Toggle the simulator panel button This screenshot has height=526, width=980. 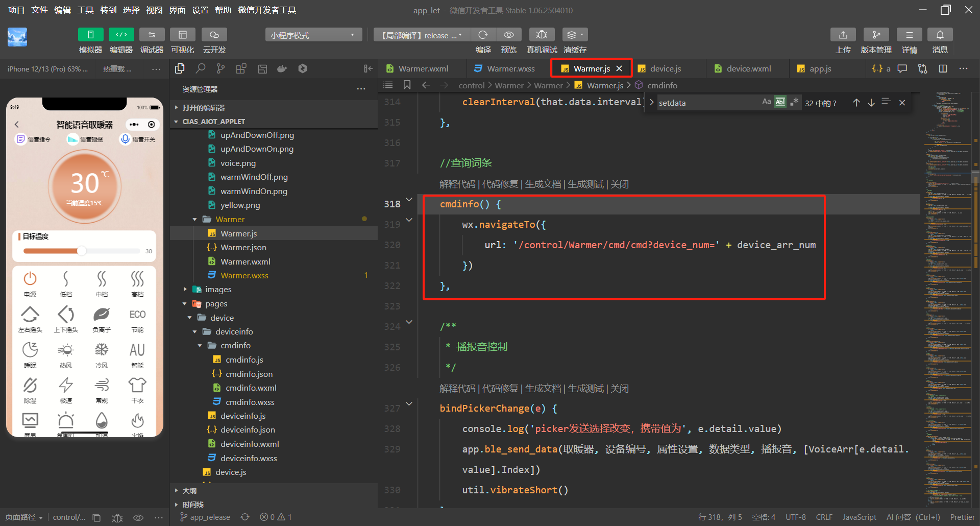point(90,35)
